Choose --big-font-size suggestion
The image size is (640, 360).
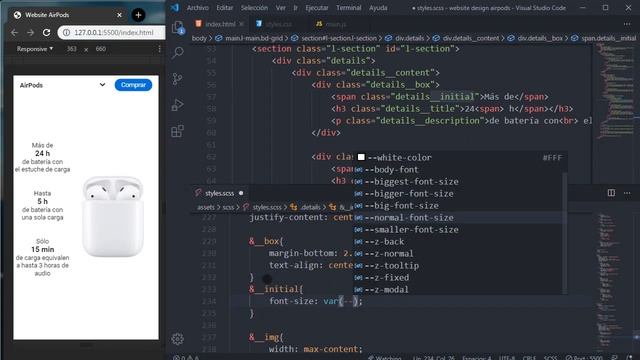coord(460,206)
